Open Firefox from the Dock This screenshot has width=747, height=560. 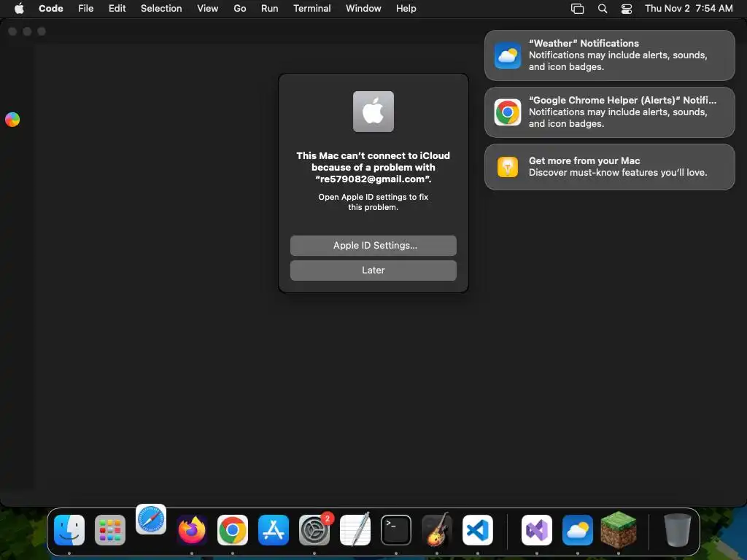pyautogui.click(x=192, y=530)
